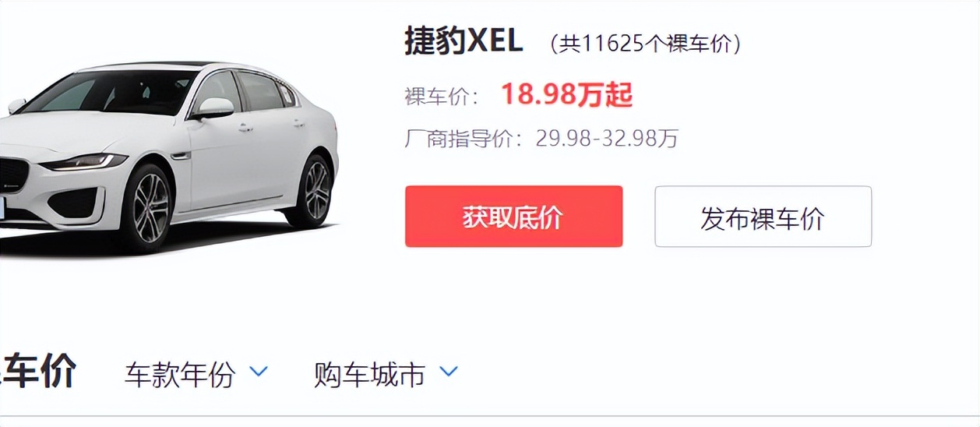Click the front wheel of the car
Image resolution: width=980 pixels, height=427 pixels.
148,208
